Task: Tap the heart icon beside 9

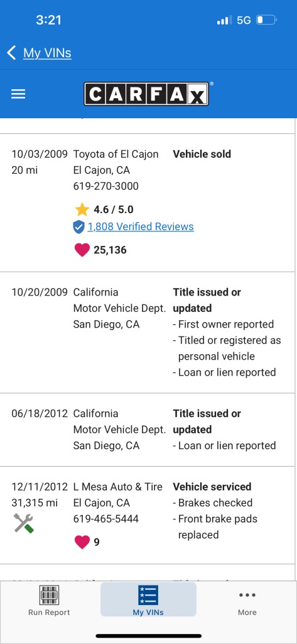Action: point(82,542)
